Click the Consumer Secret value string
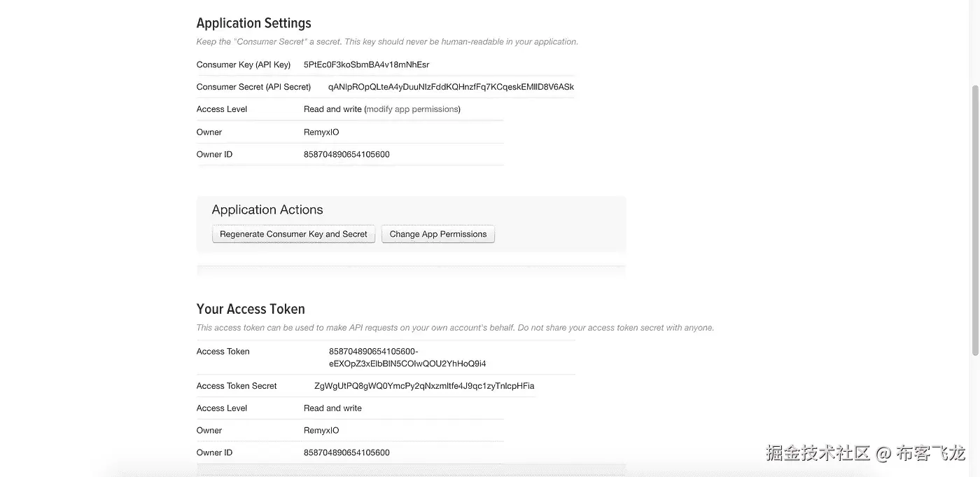Screen dimensions: 980x477 pos(451,87)
